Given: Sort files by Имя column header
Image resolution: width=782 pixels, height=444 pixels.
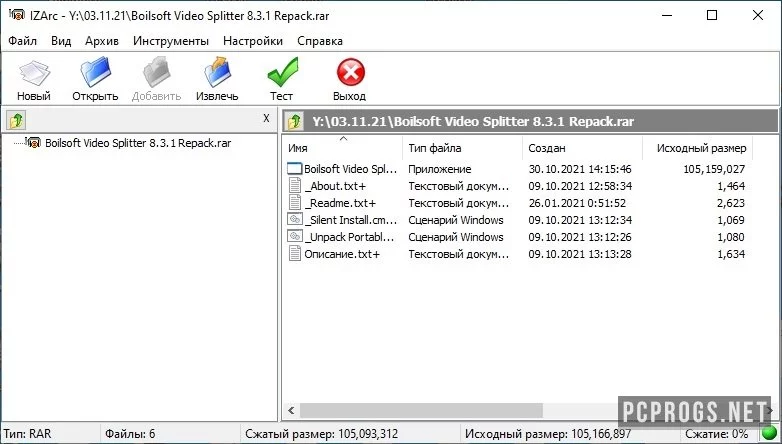Looking at the screenshot, I should 343,148.
